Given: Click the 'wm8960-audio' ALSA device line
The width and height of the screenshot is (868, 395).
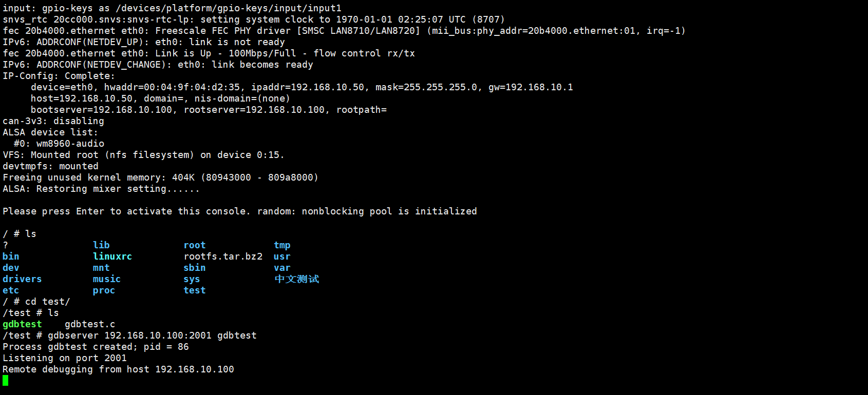Looking at the screenshot, I should pos(70,144).
